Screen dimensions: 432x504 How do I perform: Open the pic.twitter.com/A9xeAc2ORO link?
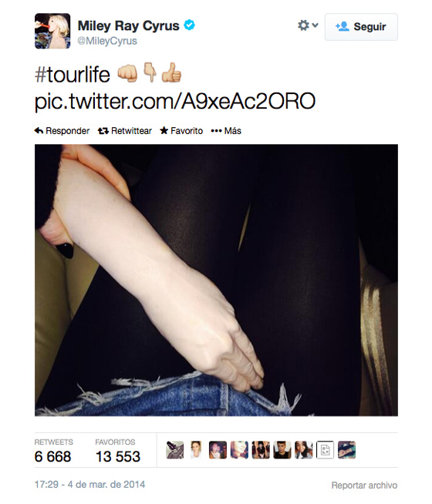pyautogui.click(x=175, y=102)
